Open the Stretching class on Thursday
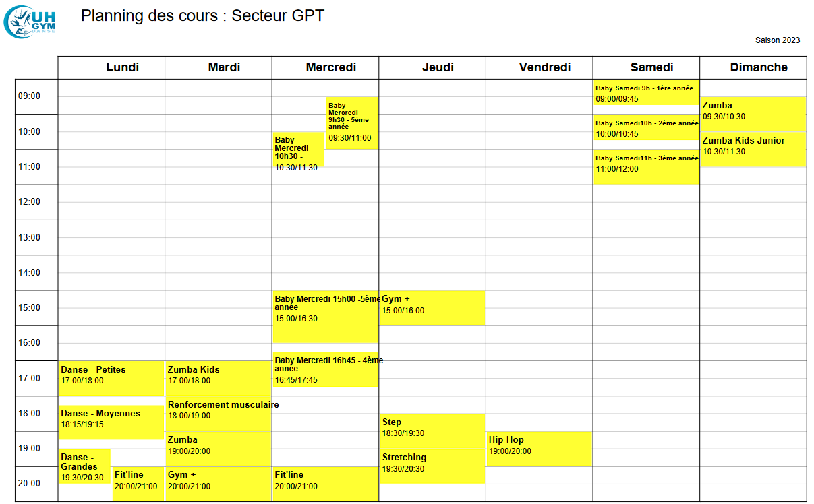814x504 pixels. [x=432, y=466]
